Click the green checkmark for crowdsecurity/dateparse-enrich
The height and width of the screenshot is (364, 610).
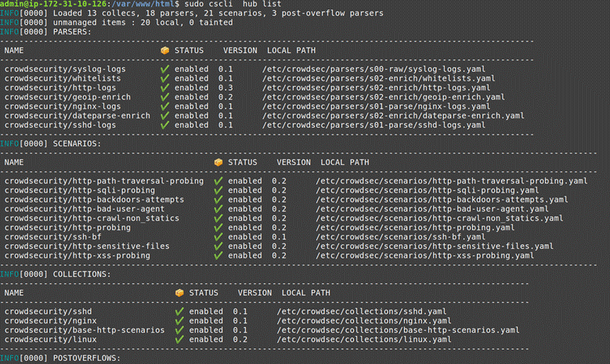tap(165, 116)
